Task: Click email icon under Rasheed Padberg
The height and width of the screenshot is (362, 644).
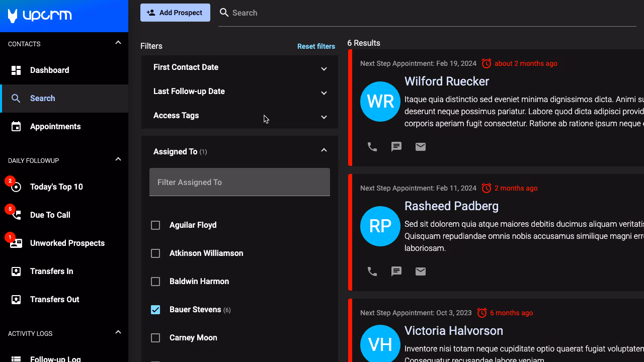Action: [421, 271]
